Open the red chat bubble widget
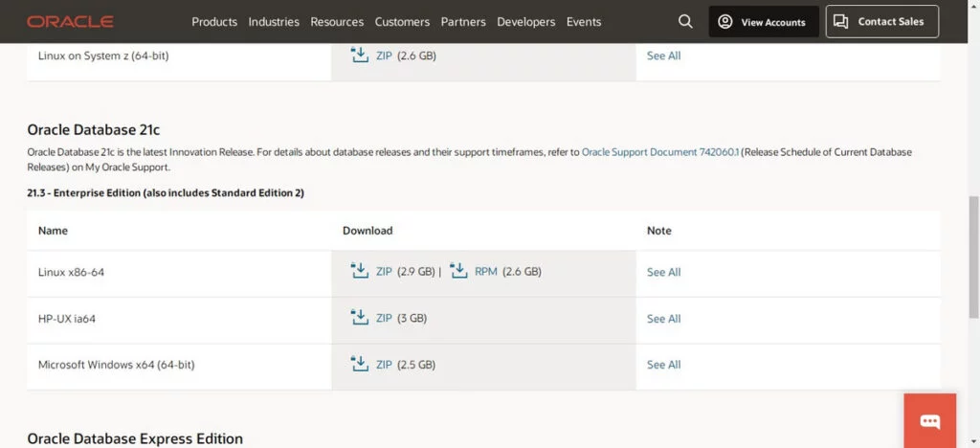 tap(930, 420)
